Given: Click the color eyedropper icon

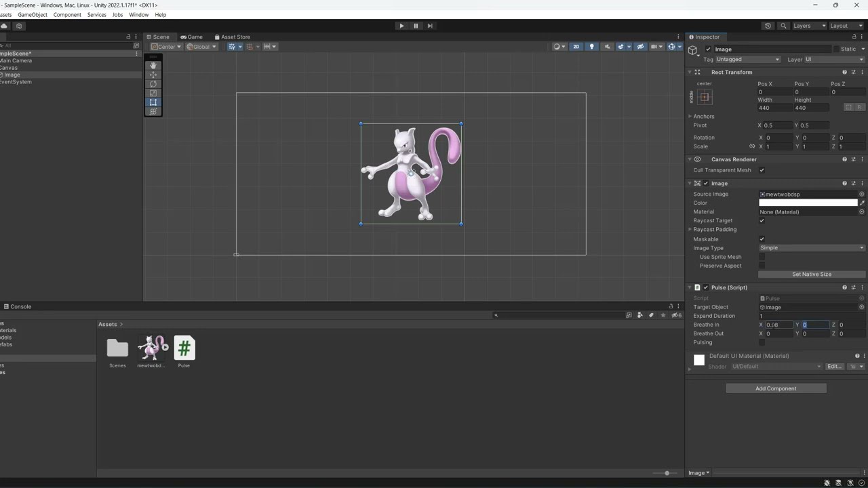Looking at the screenshot, I should click(x=862, y=203).
